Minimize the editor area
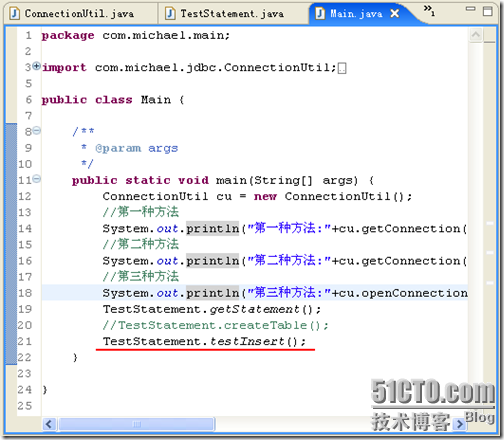Screen dimensions: 504x440 click(x=470, y=9)
